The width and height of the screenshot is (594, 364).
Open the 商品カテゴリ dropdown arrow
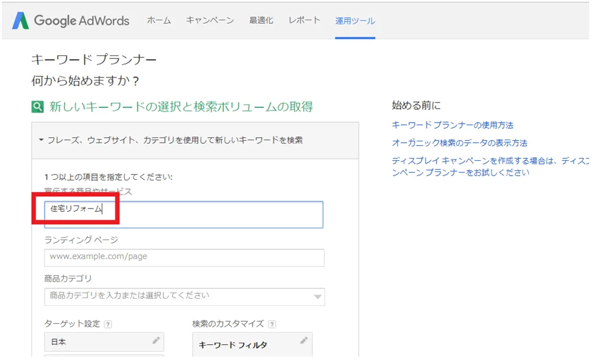tap(318, 296)
